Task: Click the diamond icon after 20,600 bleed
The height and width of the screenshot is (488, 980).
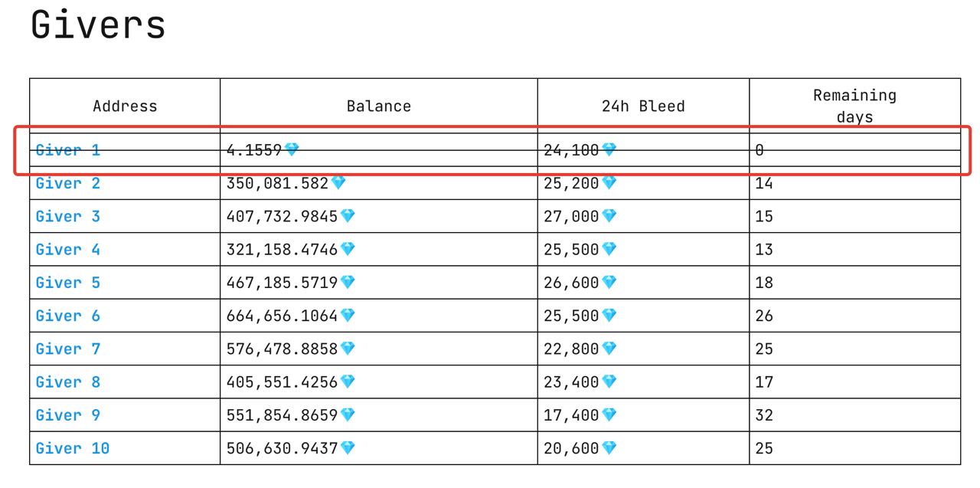Action: (609, 448)
